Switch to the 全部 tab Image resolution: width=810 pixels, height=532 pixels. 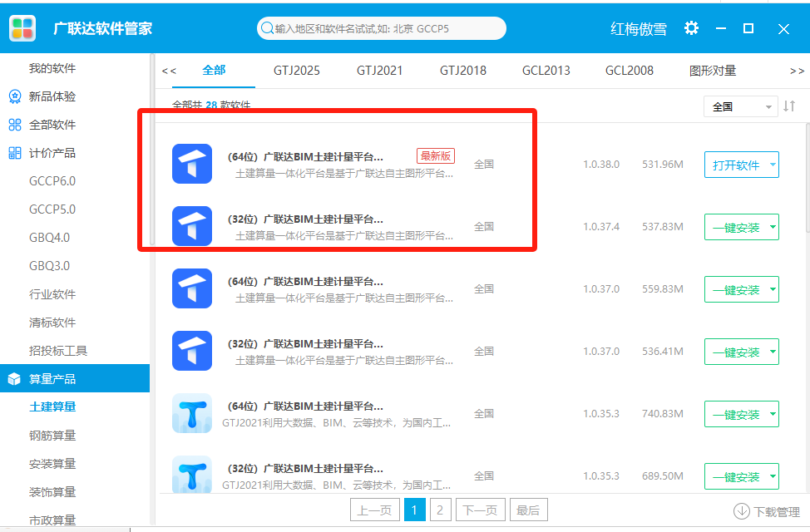pos(214,71)
